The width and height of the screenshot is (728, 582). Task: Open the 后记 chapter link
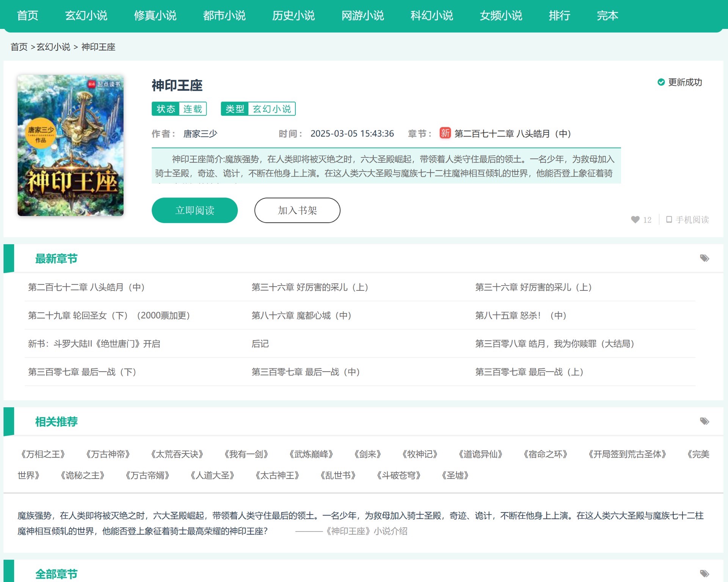260,344
